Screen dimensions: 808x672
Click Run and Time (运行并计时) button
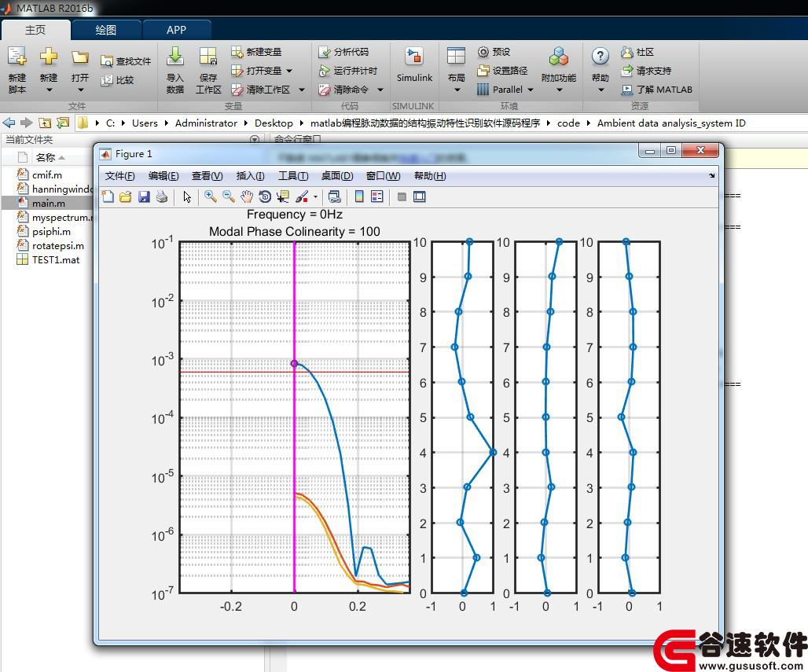click(348, 71)
